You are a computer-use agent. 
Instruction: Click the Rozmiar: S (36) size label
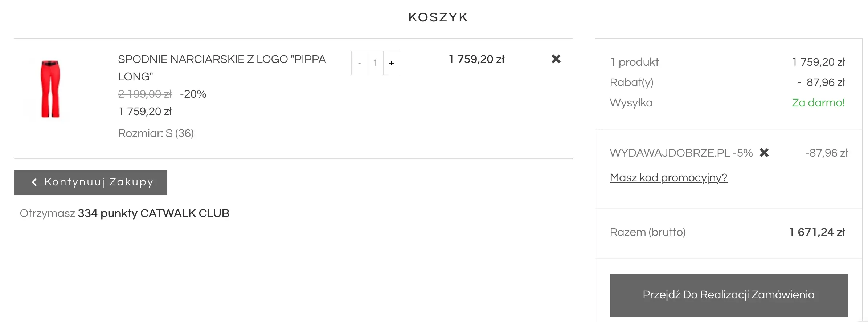tap(156, 133)
